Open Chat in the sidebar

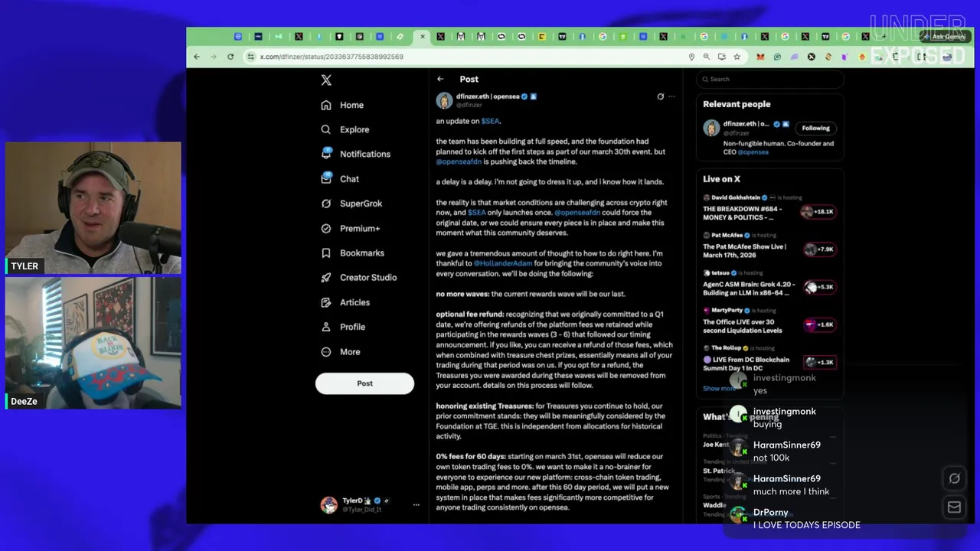[340, 178]
